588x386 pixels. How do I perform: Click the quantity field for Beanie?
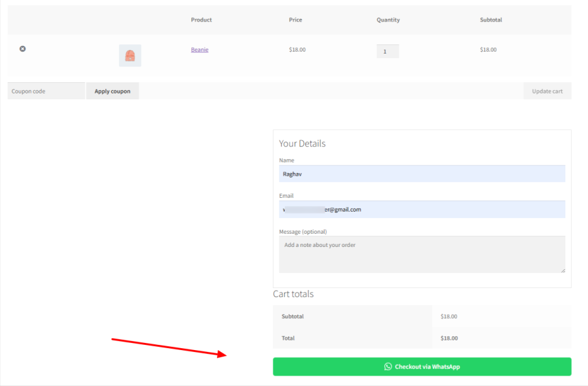[387, 52]
